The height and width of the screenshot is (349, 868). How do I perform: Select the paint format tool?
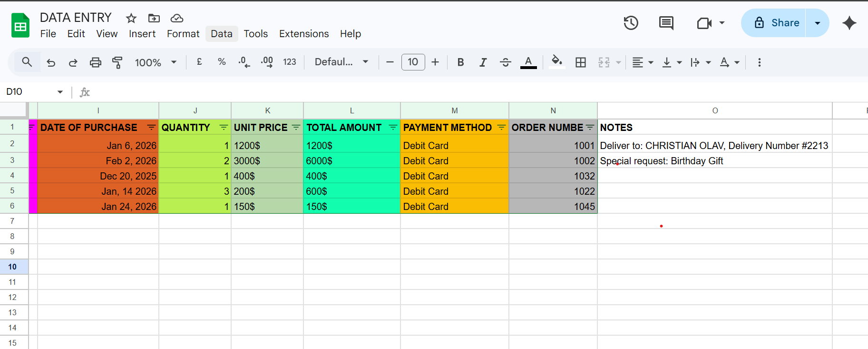[x=117, y=62]
